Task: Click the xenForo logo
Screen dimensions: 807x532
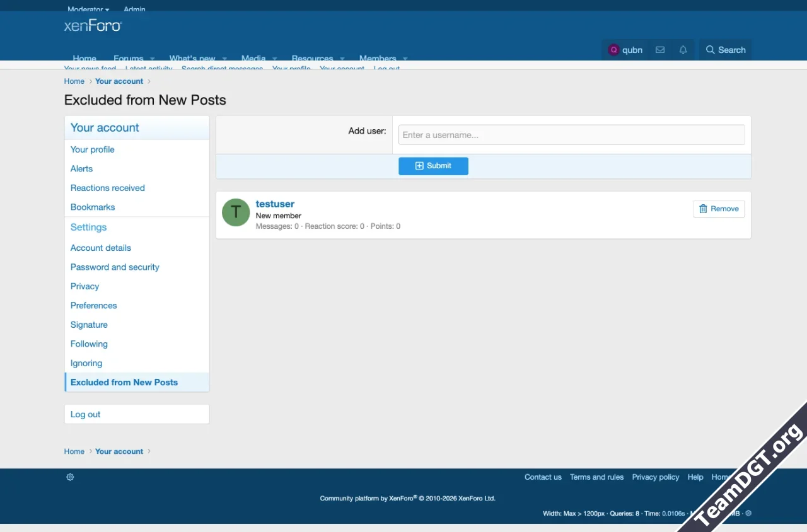Action: pyautogui.click(x=93, y=26)
